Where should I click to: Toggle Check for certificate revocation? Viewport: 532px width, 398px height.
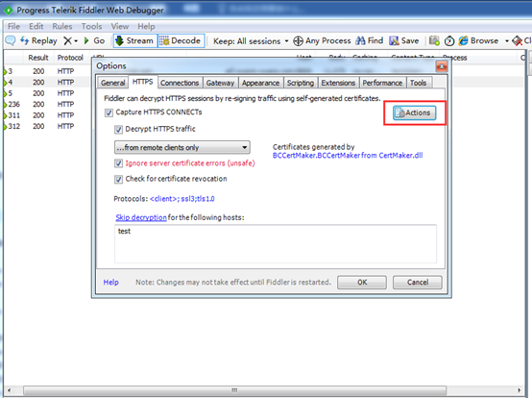click(118, 180)
